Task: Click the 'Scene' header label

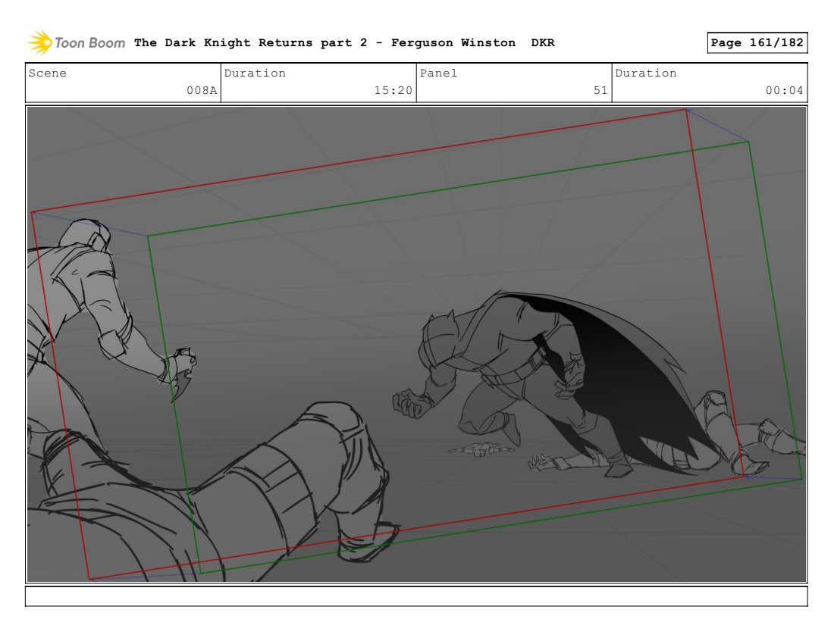Action: pyautogui.click(x=47, y=73)
